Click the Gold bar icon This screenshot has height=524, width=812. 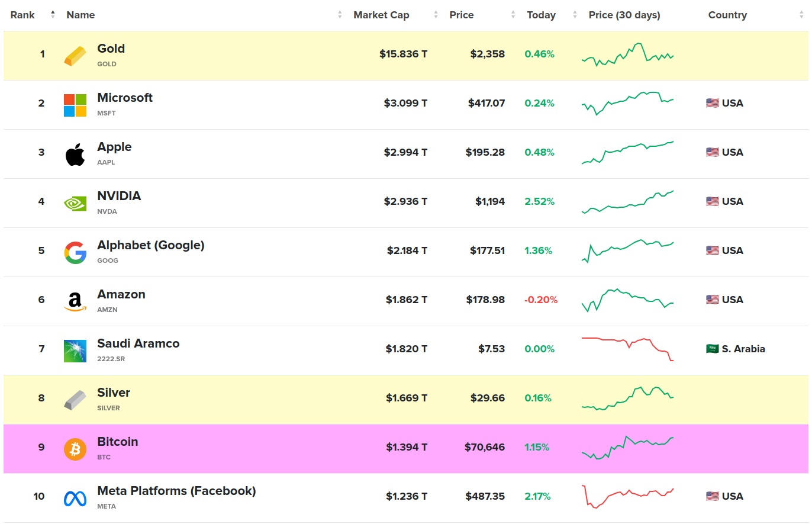[75, 56]
